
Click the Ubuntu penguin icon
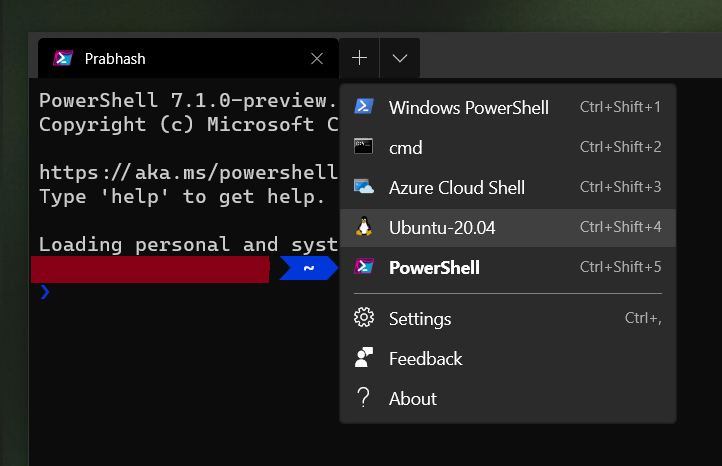tap(364, 227)
